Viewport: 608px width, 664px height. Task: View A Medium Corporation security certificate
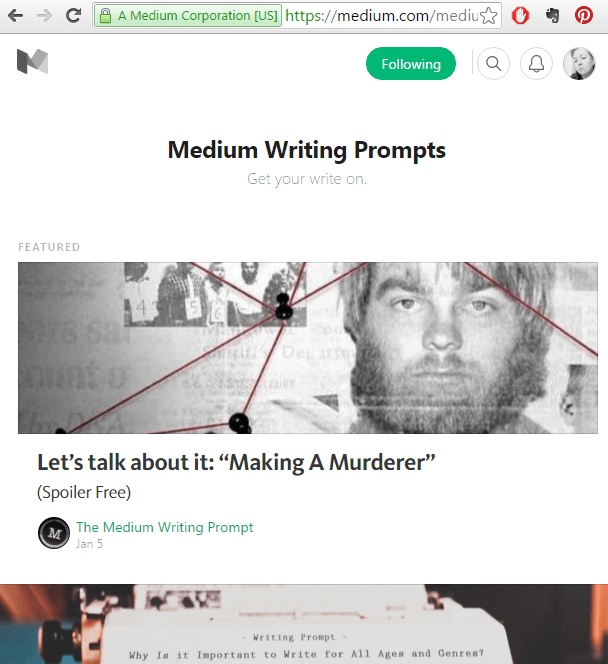click(188, 16)
